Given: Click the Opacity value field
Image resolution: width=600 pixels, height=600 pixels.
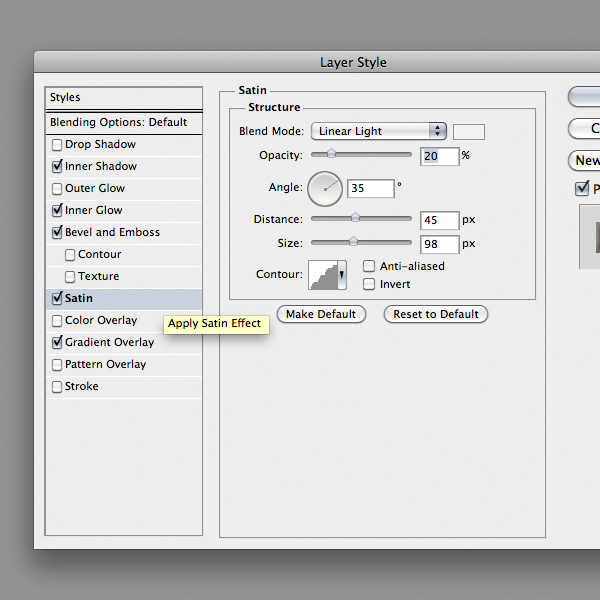Looking at the screenshot, I should (440, 157).
